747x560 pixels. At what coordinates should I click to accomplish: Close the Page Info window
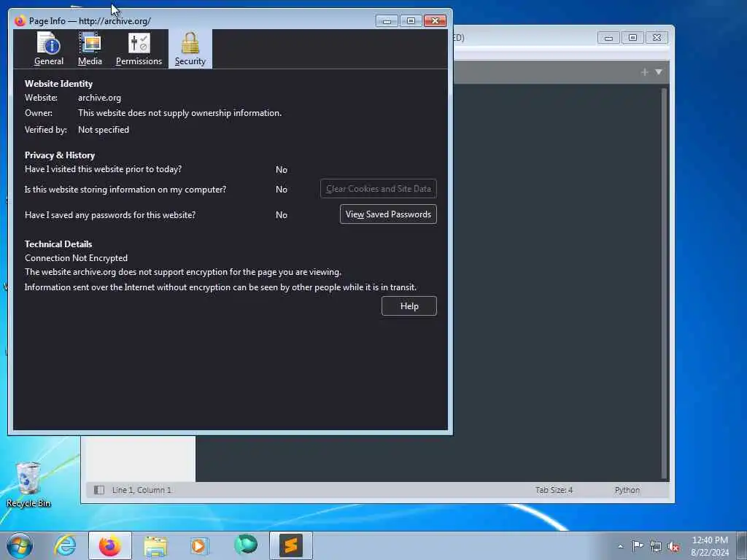(x=435, y=21)
